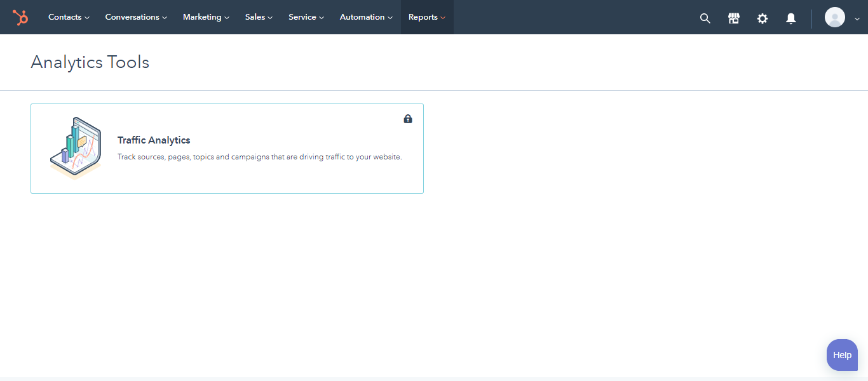Viewport: 868px width, 381px height.
Task: Click the HubSpot sprocket logo
Action: [x=20, y=17]
